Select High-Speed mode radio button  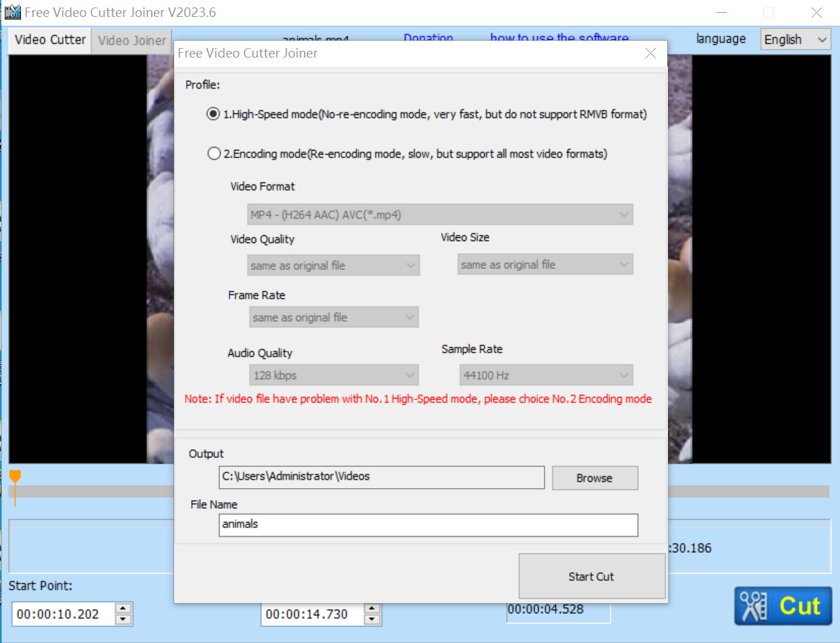[213, 115]
